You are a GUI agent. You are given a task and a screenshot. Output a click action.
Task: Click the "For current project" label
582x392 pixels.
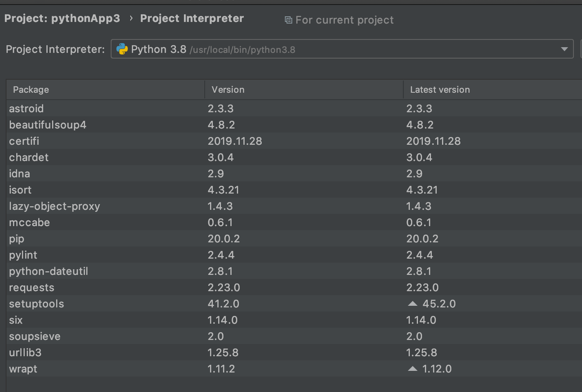point(344,20)
